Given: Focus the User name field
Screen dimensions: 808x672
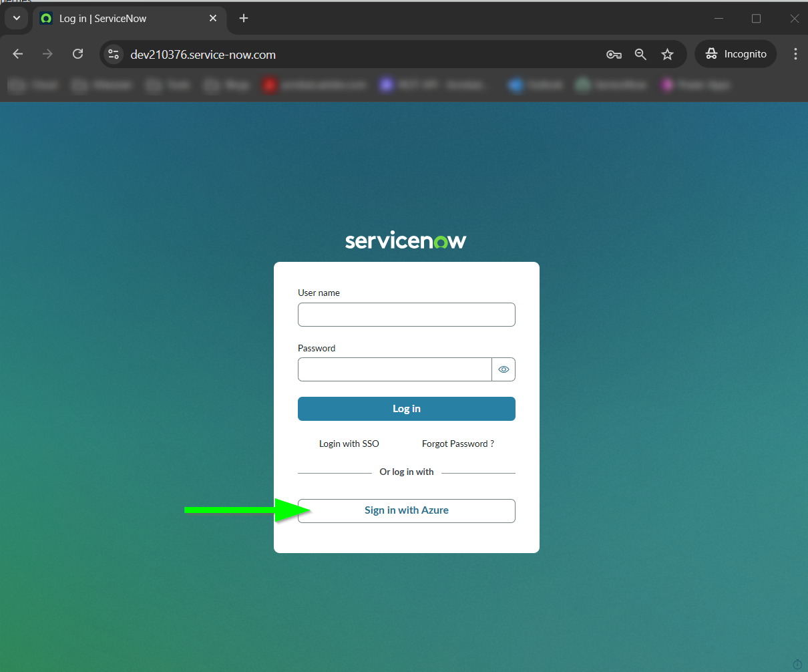Looking at the screenshot, I should click(406, 315).
